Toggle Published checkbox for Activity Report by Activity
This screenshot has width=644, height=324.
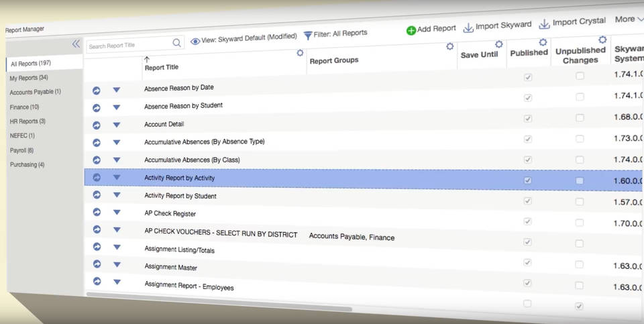528,180
